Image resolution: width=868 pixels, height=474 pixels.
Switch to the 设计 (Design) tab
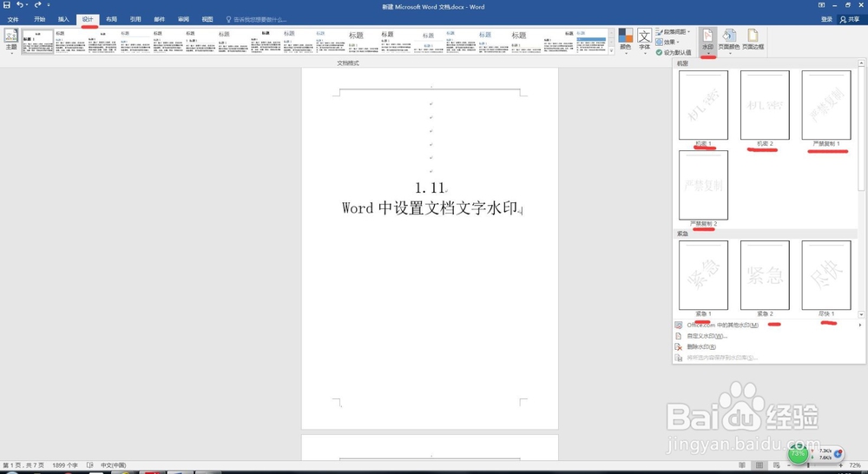click(88, 19)
